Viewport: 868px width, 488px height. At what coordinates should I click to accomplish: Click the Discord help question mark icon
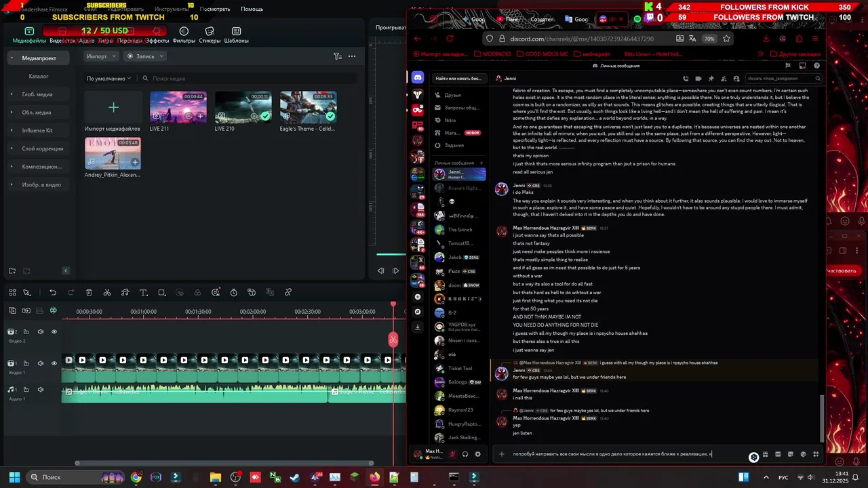817,66
